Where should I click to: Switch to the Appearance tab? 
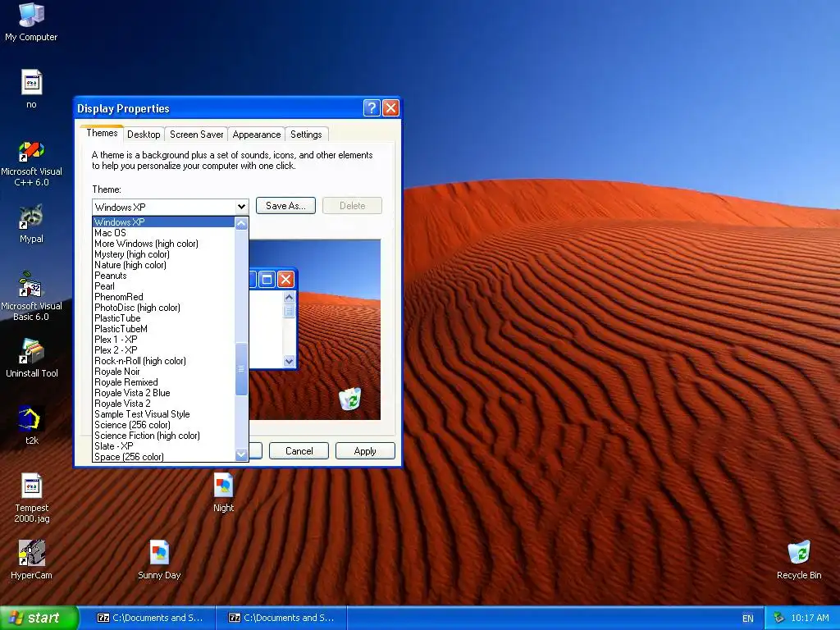coord(256,135)
